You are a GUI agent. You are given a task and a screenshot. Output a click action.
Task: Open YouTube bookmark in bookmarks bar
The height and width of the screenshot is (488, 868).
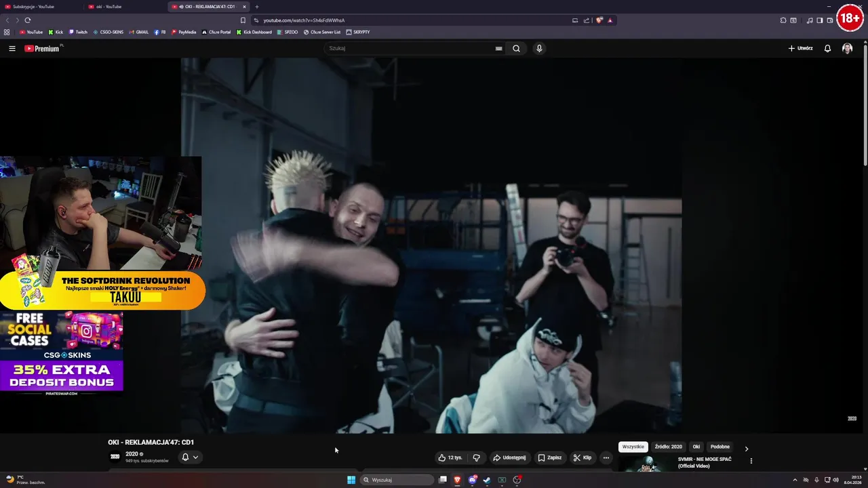click(x=31, y=32)
